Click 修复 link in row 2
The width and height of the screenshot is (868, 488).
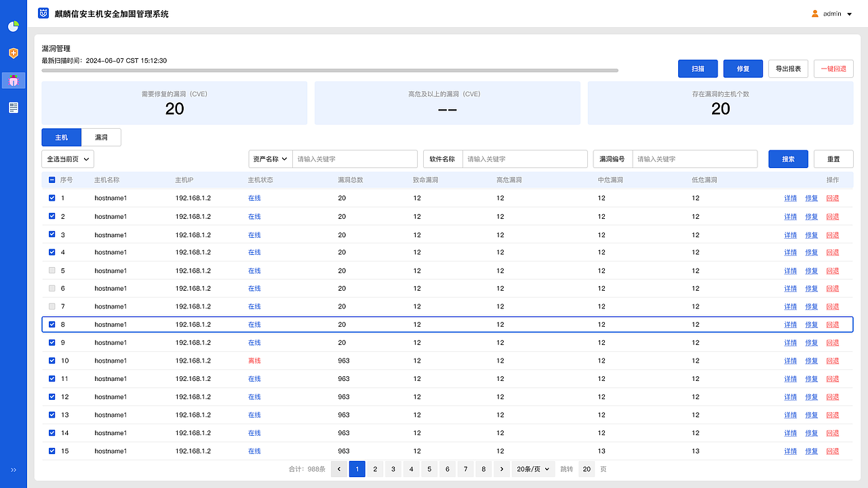coord(812,216)
